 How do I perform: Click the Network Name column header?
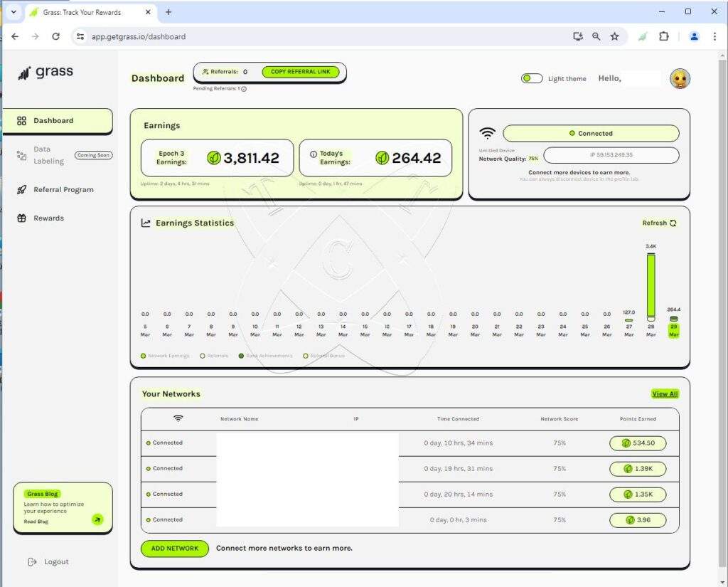[239, 419]
